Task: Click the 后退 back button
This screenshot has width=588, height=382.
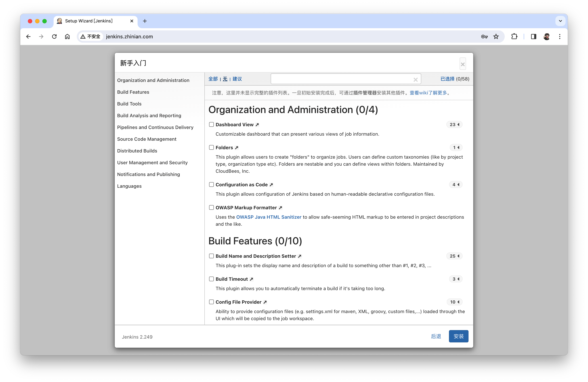Action: point(436,336)
